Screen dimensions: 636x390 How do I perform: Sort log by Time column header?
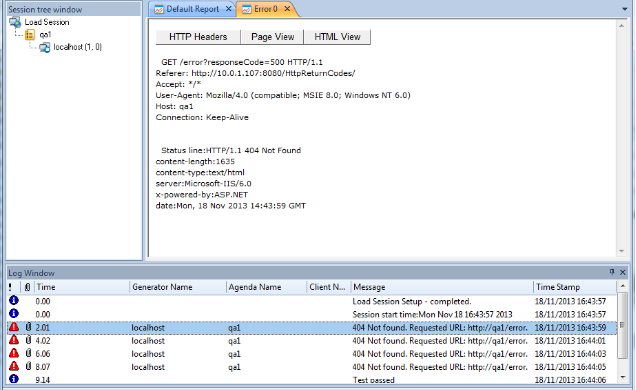click(x=82, y=287)
